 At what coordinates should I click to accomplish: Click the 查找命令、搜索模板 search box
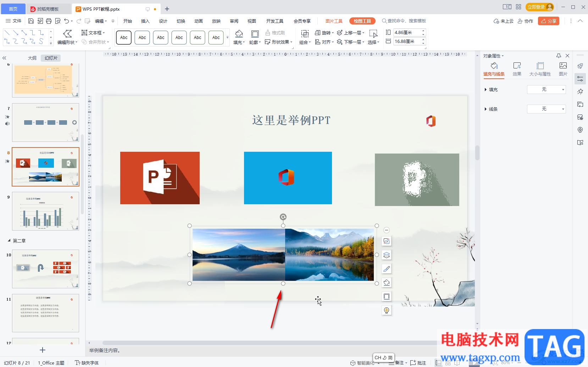coord(404,21)
